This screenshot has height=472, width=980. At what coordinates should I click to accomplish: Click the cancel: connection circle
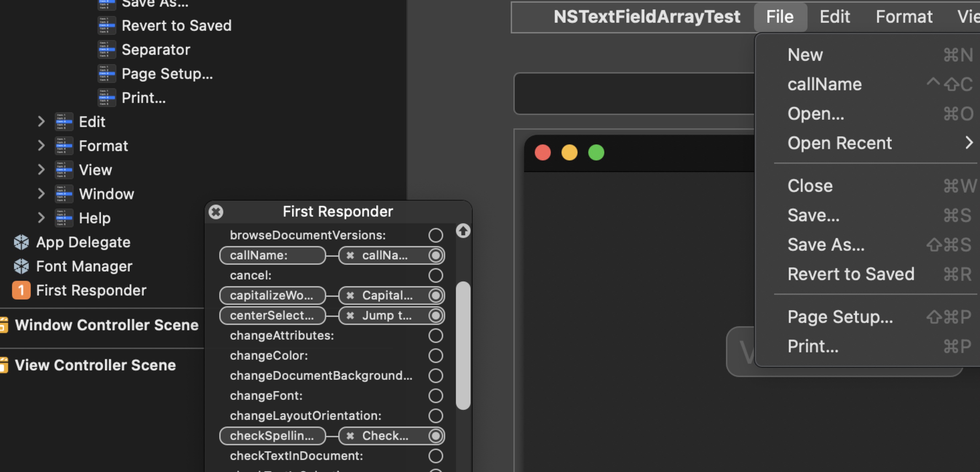click(x=435, y=275)
